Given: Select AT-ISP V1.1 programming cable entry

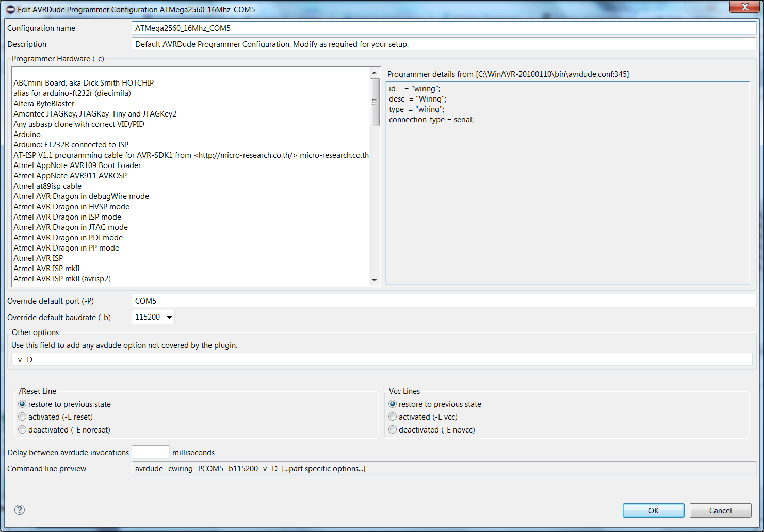Looking at the screenshot, I should pos(191,155).
